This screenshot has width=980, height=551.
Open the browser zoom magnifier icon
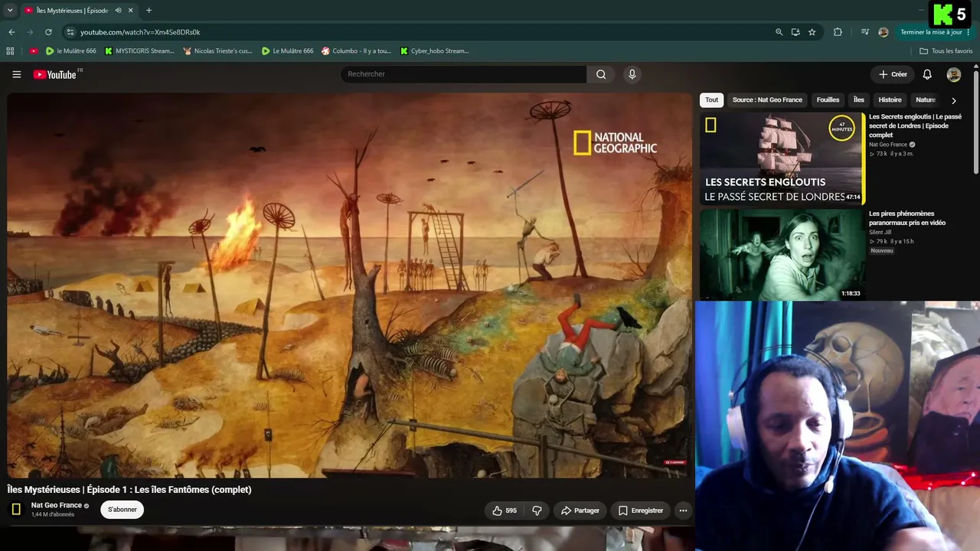(x=779, y=32)
